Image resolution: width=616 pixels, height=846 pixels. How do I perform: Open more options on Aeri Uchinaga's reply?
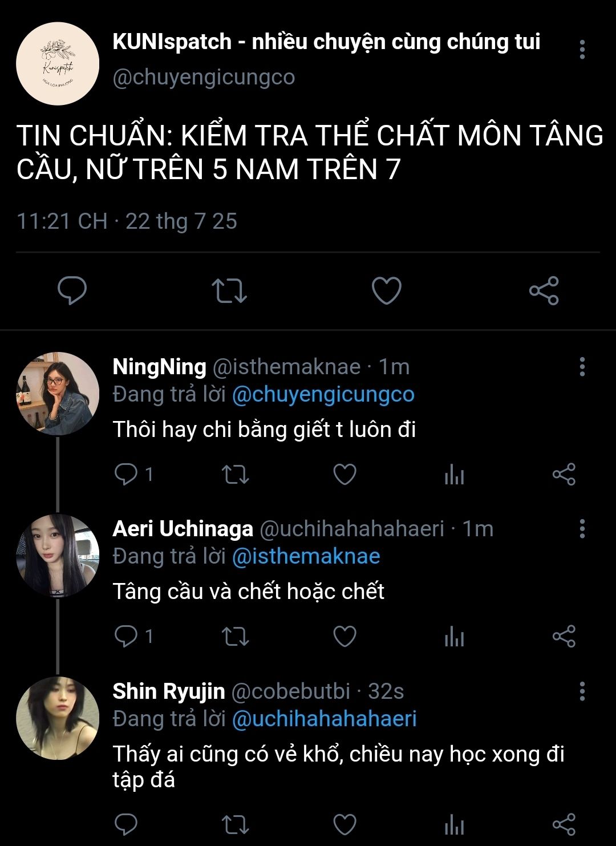tap(582, 529)
